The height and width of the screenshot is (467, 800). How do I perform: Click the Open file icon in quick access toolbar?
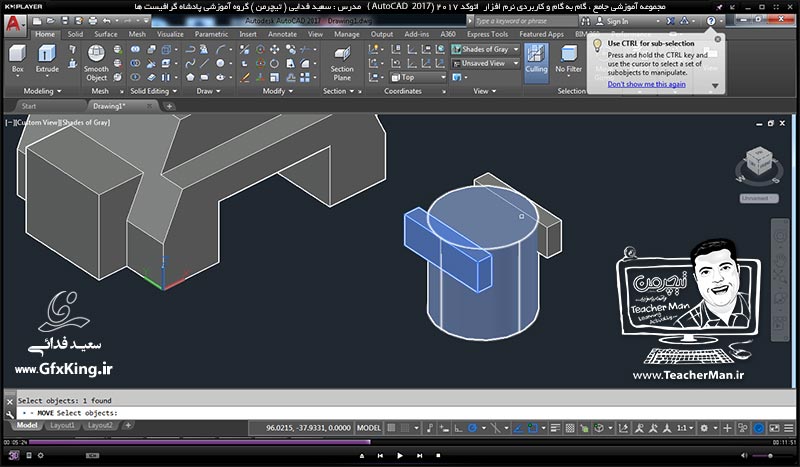(x=51, y=21)
